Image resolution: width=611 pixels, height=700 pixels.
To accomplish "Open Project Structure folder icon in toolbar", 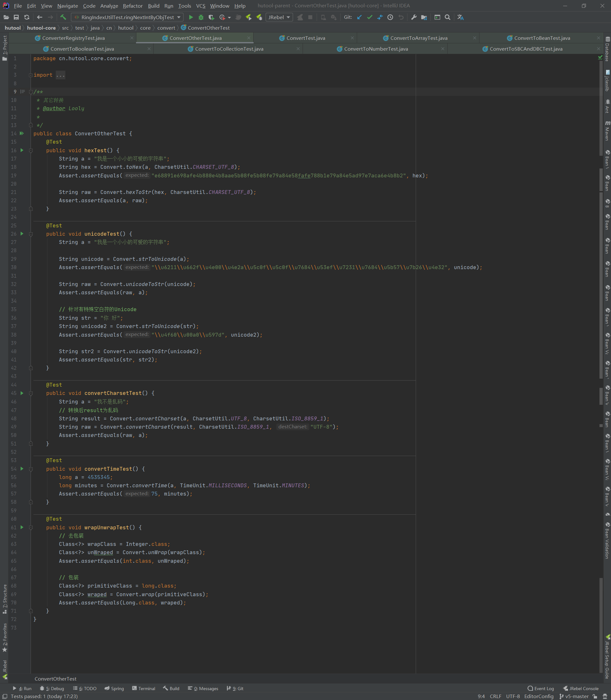I will [424, 18].
